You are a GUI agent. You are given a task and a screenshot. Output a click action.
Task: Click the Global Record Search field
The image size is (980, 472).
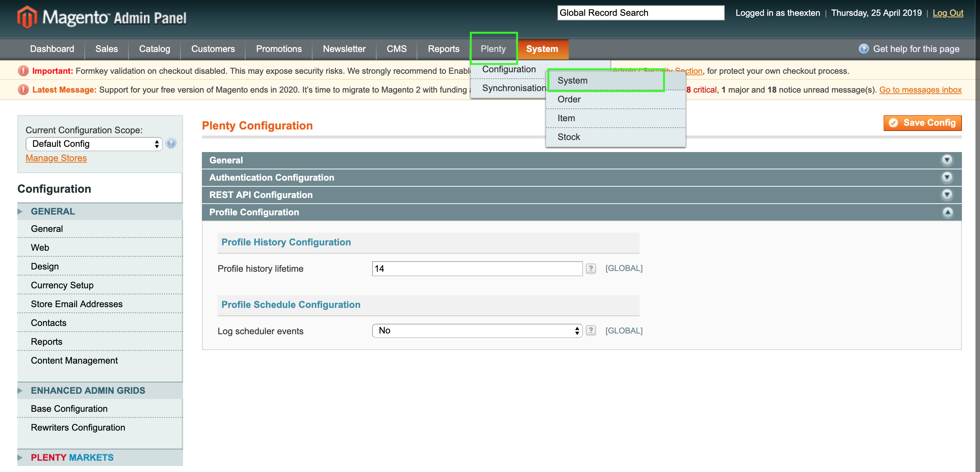coord(641,13)
